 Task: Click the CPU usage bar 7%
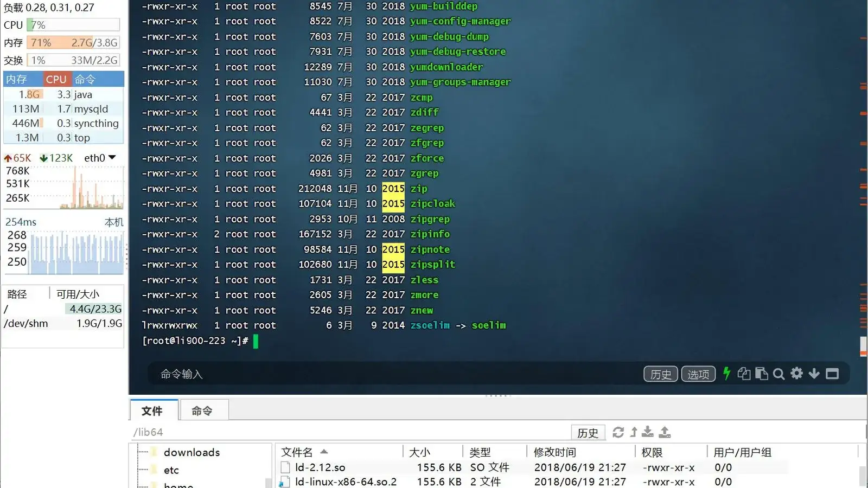click(x=73, y=25)
